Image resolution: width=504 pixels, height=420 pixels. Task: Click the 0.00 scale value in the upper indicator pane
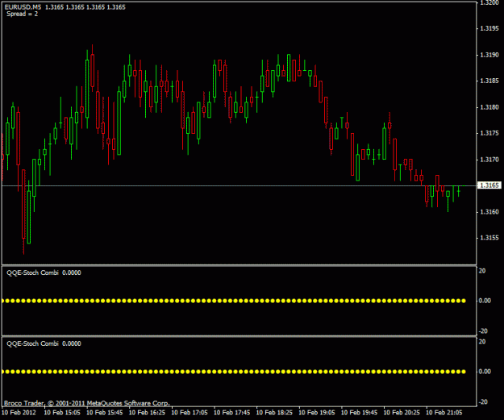(485, 301)
